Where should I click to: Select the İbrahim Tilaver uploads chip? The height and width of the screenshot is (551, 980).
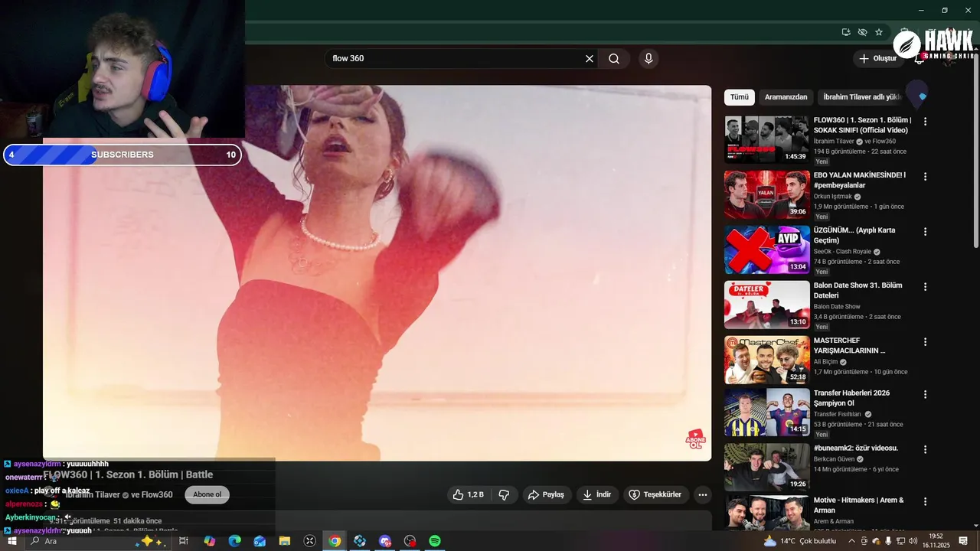862,97
